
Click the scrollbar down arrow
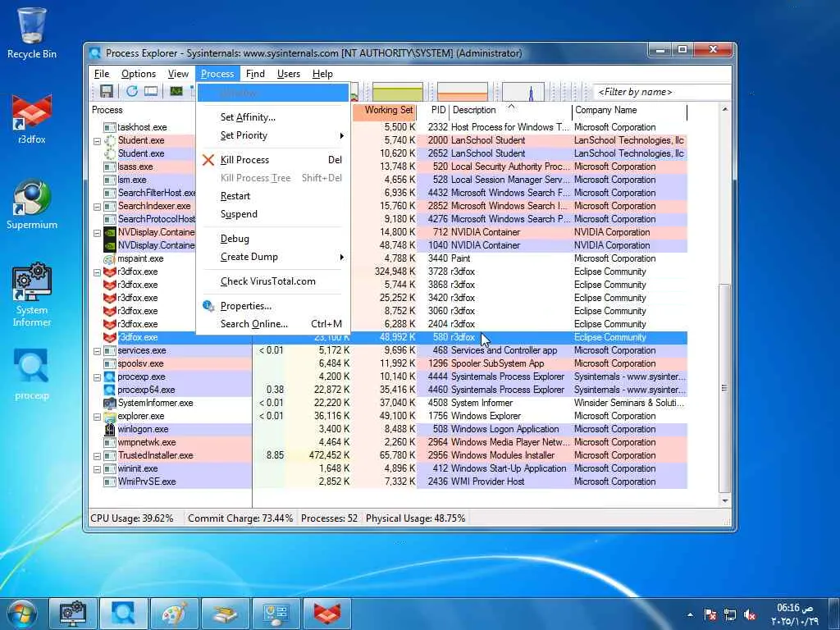[725, 501]
